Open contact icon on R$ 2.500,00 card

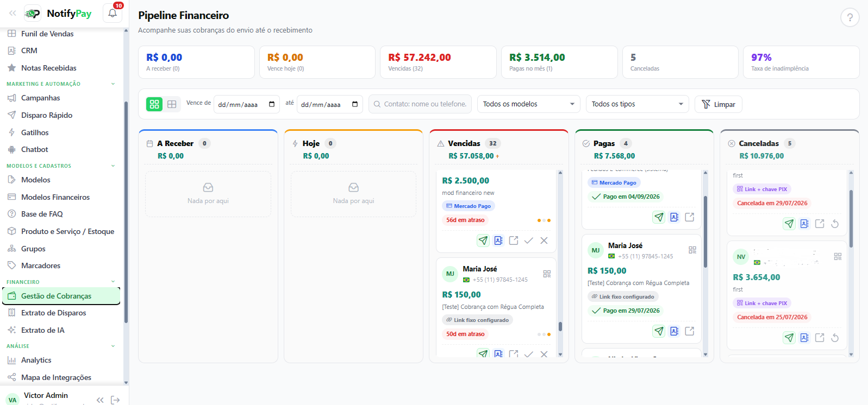[498, 241]
